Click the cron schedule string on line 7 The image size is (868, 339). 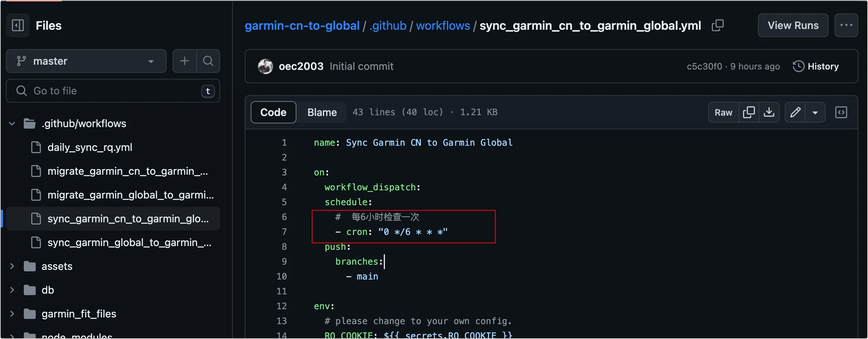(x=413, y=232)
